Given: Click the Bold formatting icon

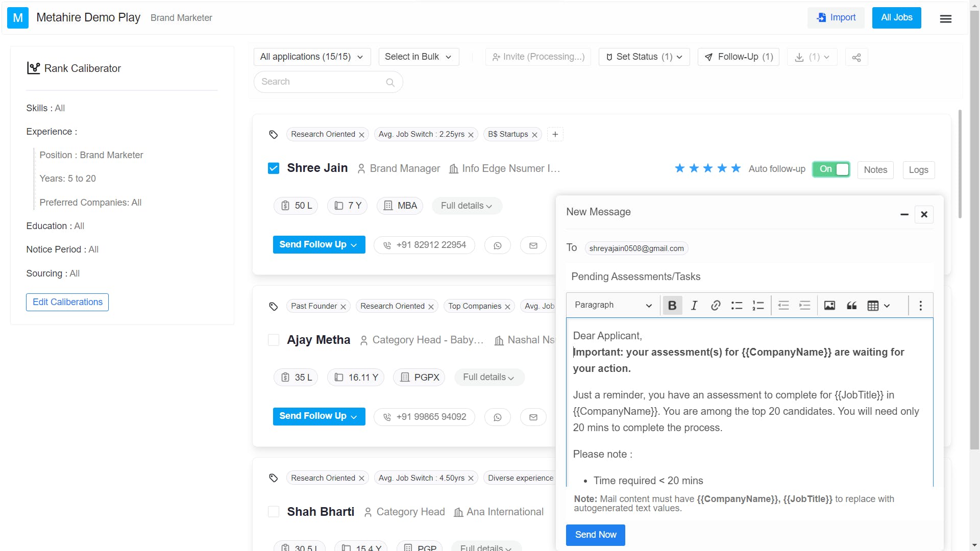Looking at the screenshot, I should tap(672, 306).
